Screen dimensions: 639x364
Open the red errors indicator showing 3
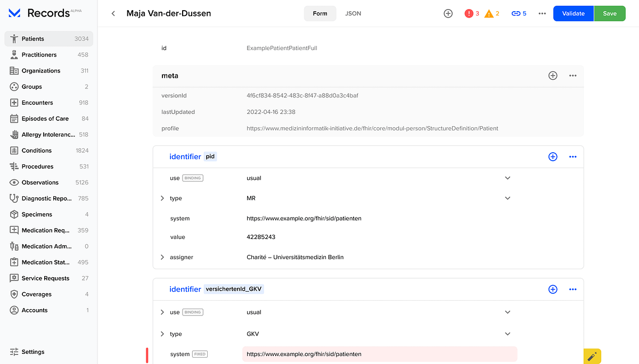point(472,13)
